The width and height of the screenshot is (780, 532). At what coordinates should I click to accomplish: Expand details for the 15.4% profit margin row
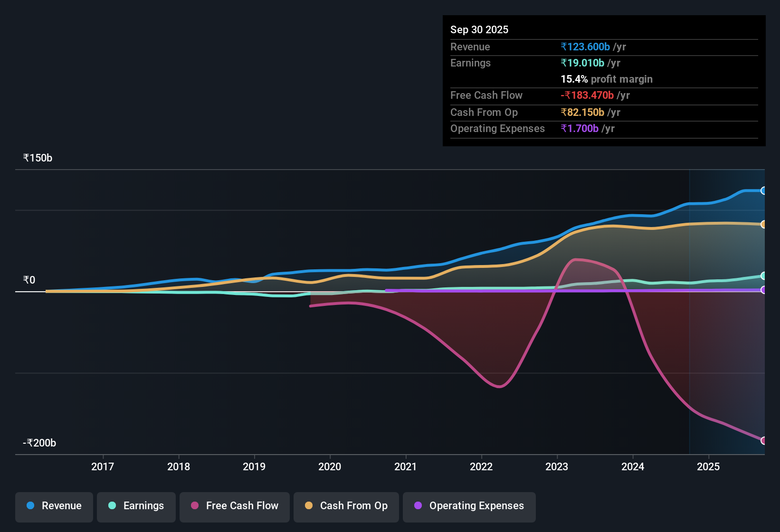point(607,79)
